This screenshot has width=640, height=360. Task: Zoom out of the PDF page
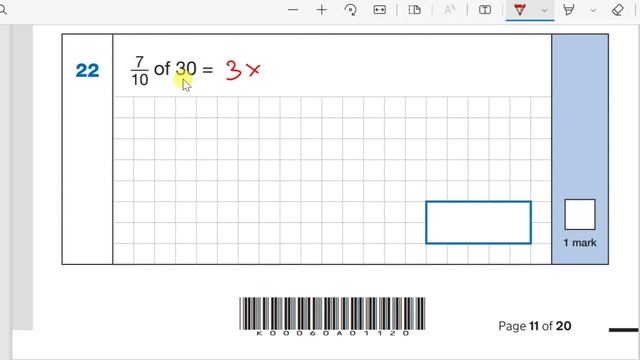click(293, 10)
